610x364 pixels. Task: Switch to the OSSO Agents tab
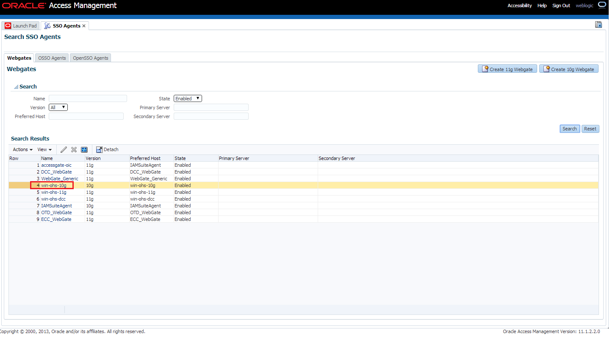pos(52,58)
